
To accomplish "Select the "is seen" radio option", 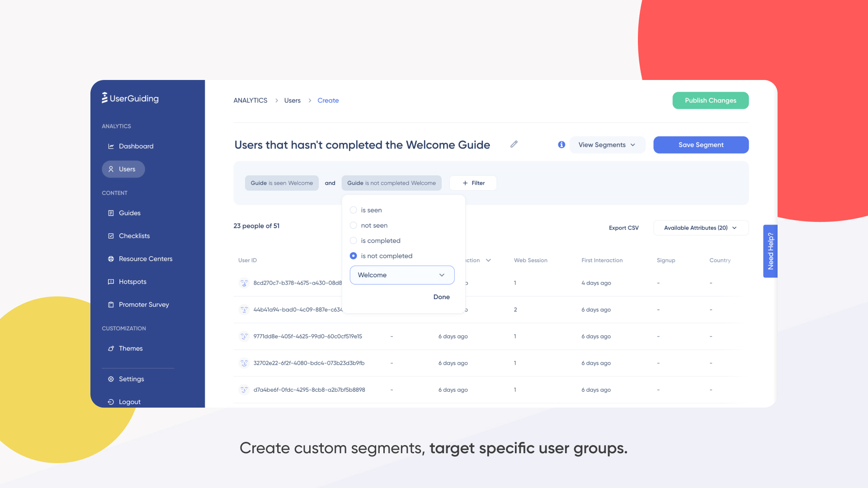I will click(354, 210).
